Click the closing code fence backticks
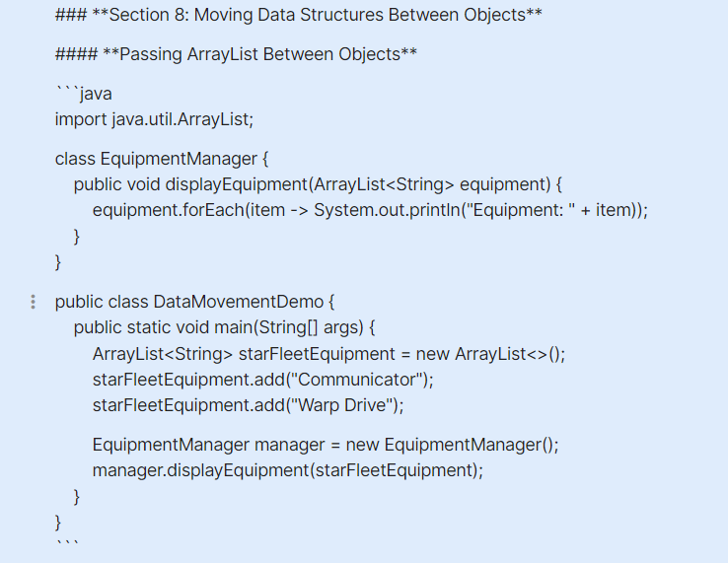The height and width of the screenshot is (563, 728). point(65,543)
